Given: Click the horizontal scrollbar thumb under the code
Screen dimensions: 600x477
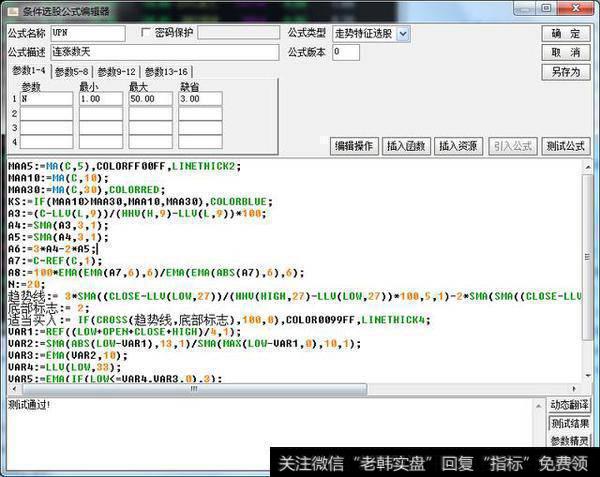Looking at the screenshot, I should [x=194, y=389].
